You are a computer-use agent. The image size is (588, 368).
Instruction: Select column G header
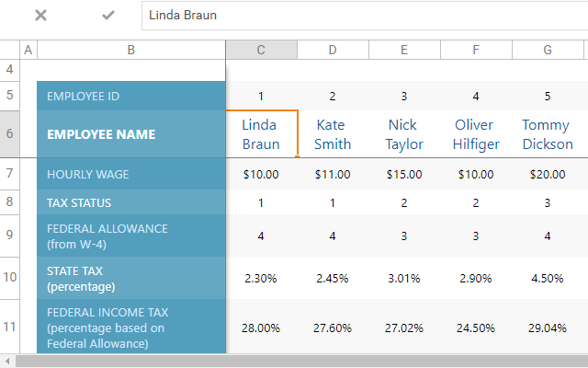[x=548, y=50]
